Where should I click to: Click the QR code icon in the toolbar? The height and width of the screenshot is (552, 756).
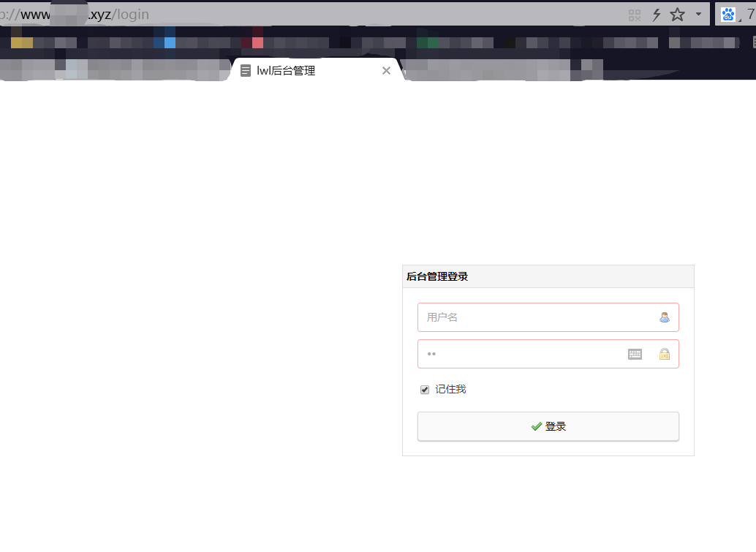pos(634,14)
